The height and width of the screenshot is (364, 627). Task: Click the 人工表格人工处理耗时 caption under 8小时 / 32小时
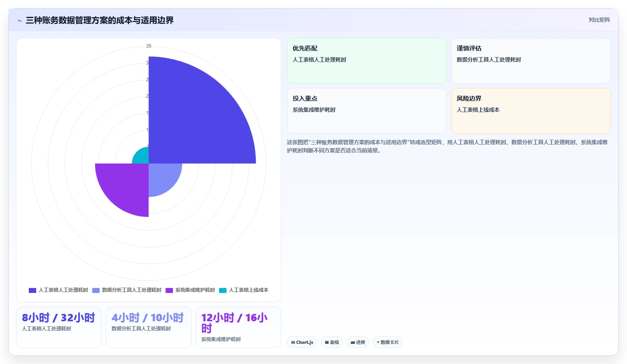click(46, 329)
